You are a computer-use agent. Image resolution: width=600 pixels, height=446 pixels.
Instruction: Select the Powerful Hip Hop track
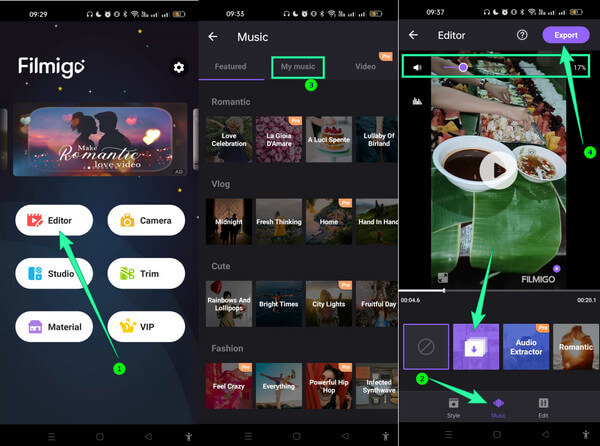tap(329, 386)
